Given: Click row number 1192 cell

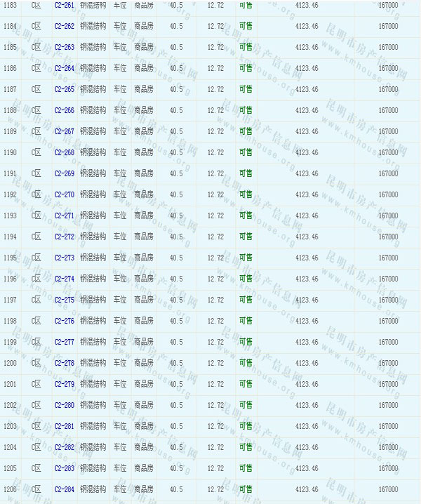Looking at the screenshot, I should coord(11,195).
